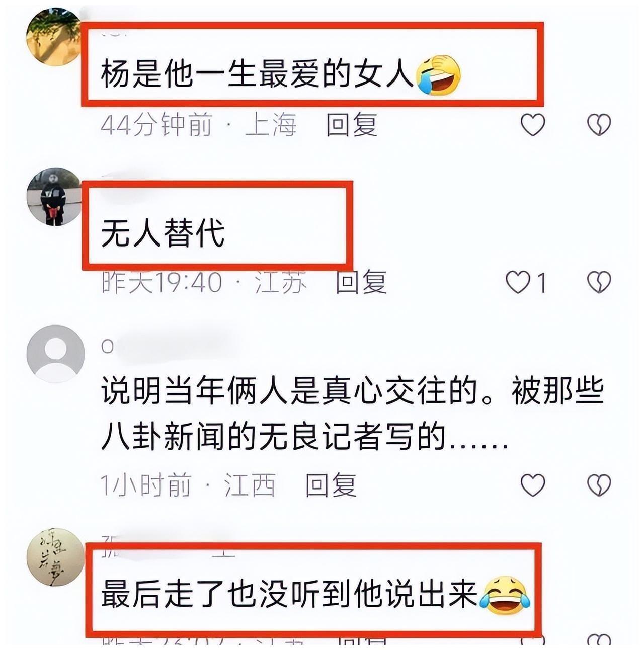
Task: Like the 无人替代 comment
Action: click(518, 282)
